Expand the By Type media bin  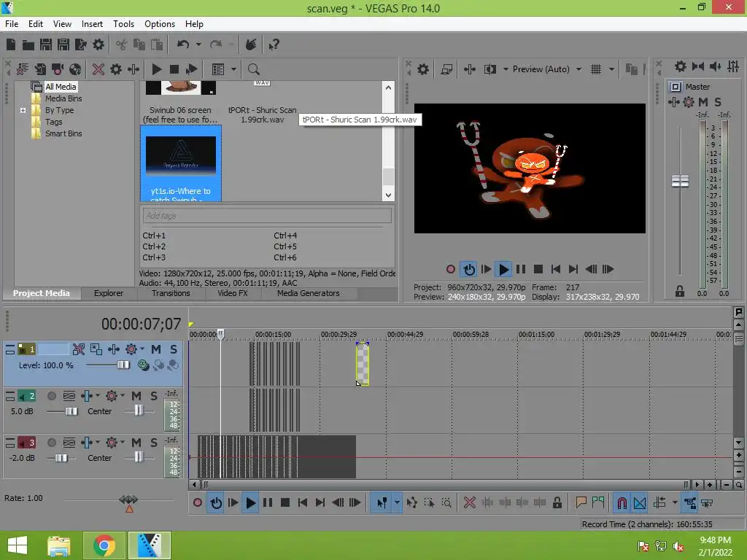(x=23, y=111)
